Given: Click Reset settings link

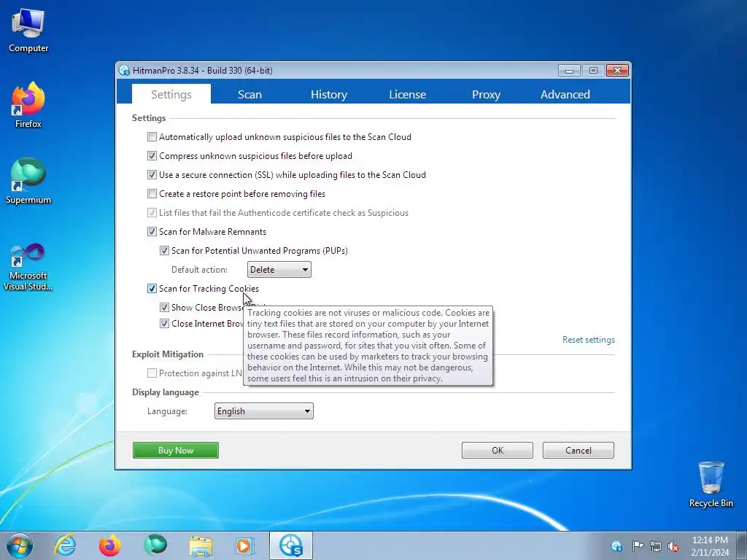Looking at the screenshot, I should point(589,340).
